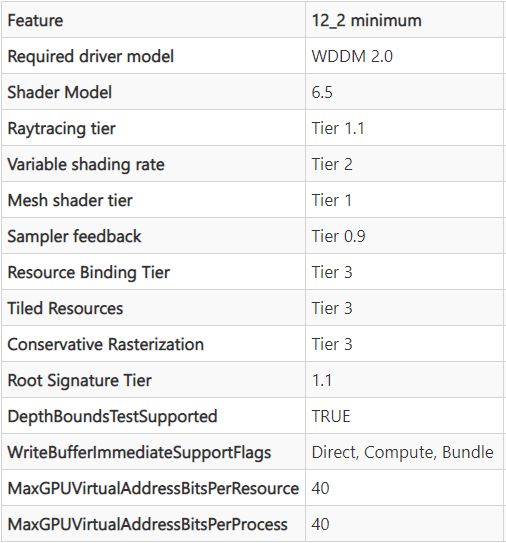
Task: Click the Conservative Rasterization label
Action: pyautogui.click(x=106, y=345)
